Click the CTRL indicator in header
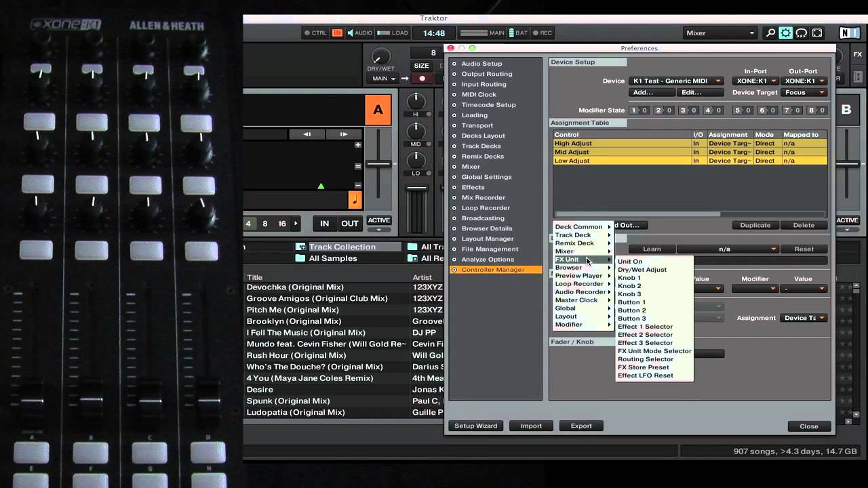Viewport: 868px width, 488px height. (315, 33)
